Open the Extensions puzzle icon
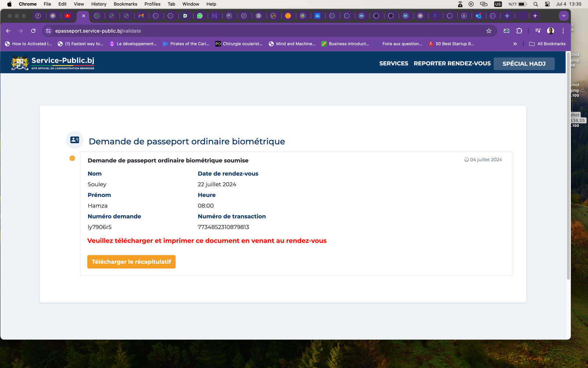Image resolution: width=588 pixels, height=368 pixels. pyautogui.click(x=519, y=31)
